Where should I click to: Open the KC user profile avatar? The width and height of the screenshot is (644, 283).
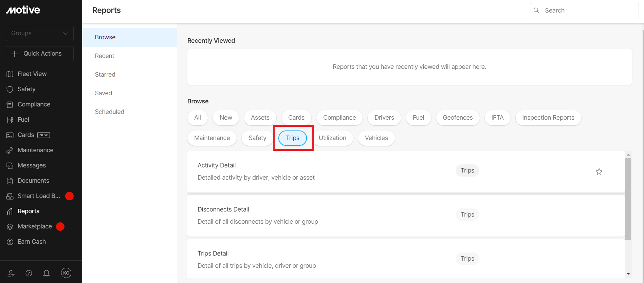click(x=66, y=273)
